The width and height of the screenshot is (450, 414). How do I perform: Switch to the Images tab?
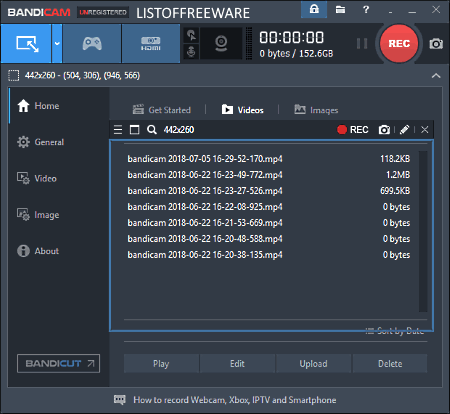pos(316,110)
